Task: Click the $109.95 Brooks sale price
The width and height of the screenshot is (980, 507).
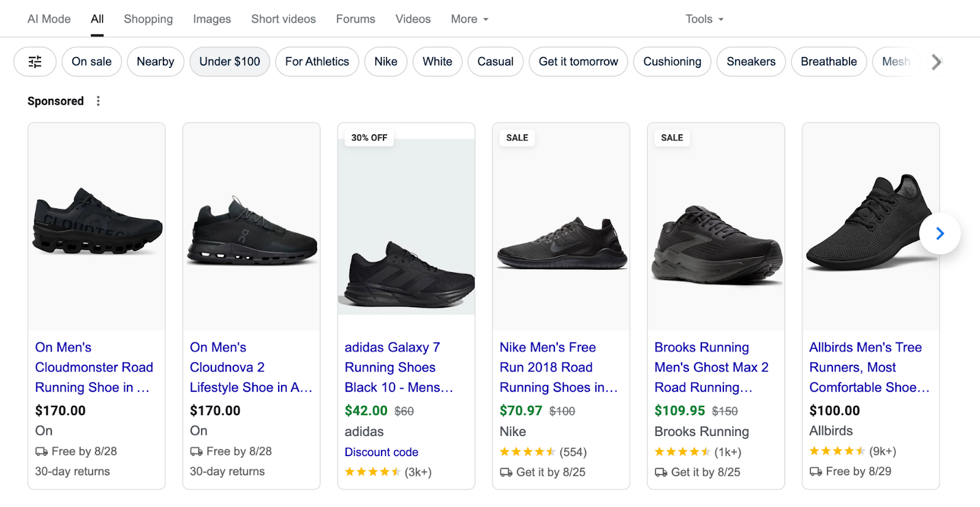Action: (x=680, y=411)
